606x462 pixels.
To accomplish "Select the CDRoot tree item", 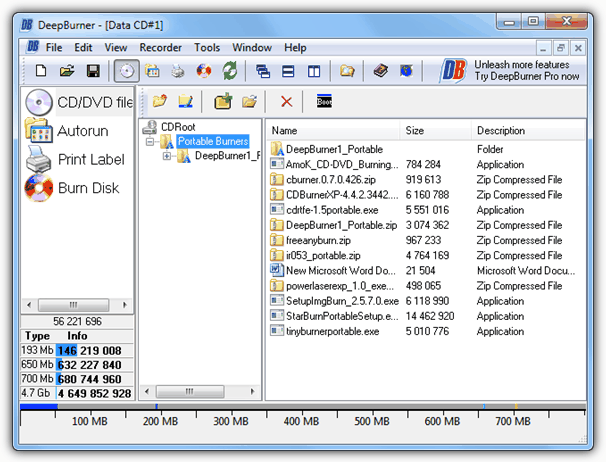I will (x=181, y=127).
